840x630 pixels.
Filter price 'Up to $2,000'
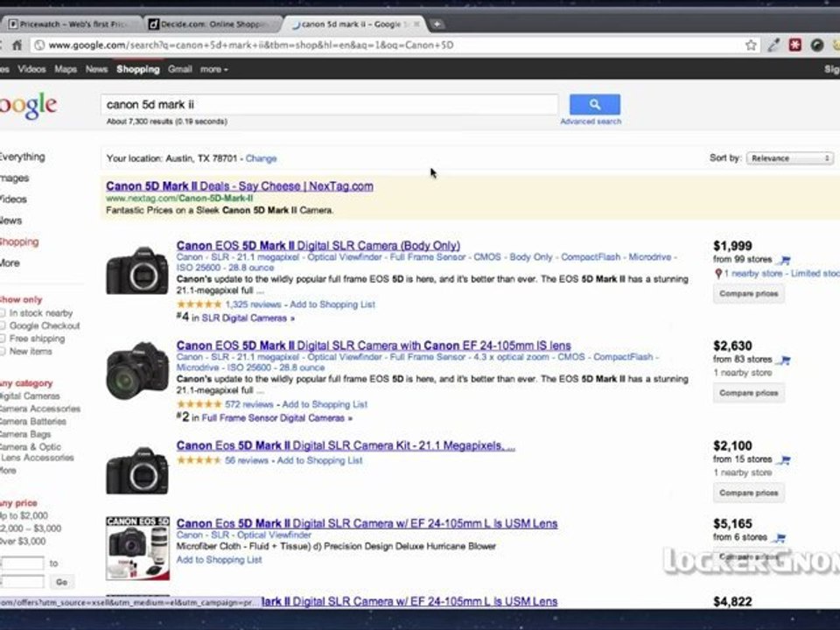point(24,516)
